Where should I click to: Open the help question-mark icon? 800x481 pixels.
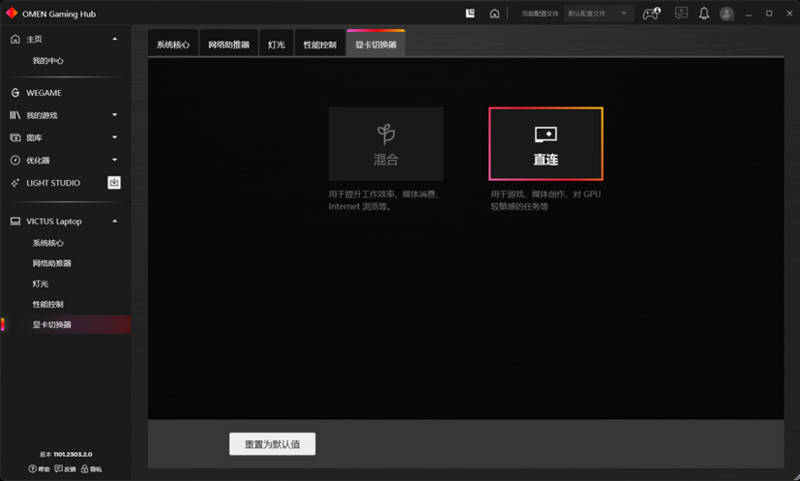32,468
